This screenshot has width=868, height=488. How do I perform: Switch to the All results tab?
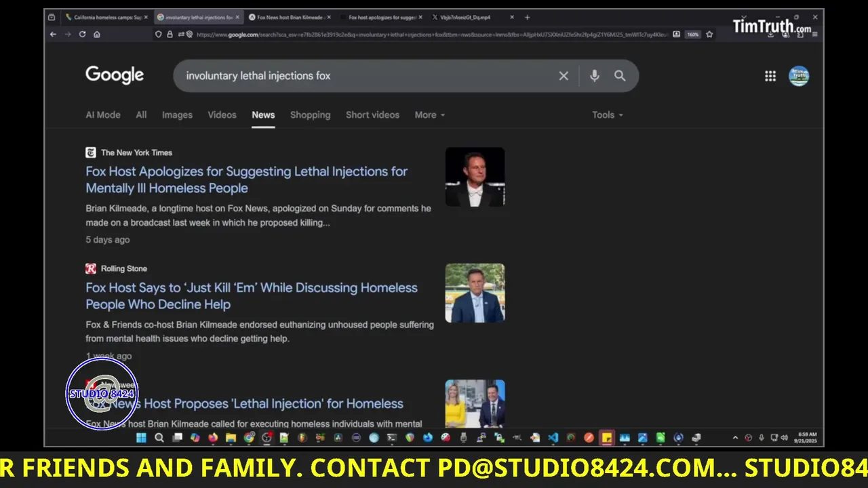point(141,115)
